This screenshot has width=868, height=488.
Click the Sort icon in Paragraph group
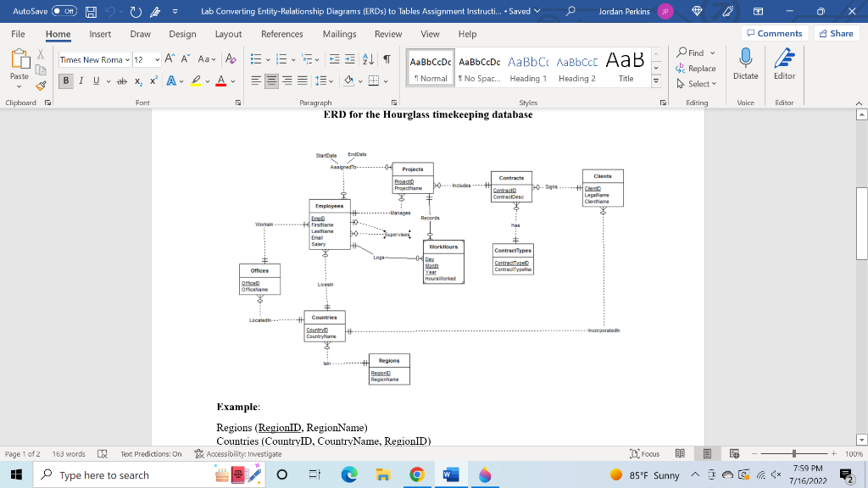click(368, 59)
